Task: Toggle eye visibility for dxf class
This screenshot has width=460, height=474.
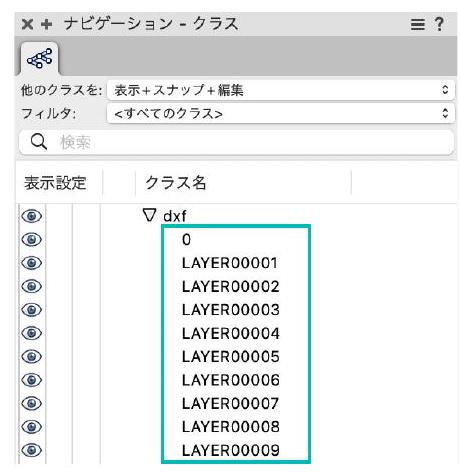Action: click(x=31, y=216)
